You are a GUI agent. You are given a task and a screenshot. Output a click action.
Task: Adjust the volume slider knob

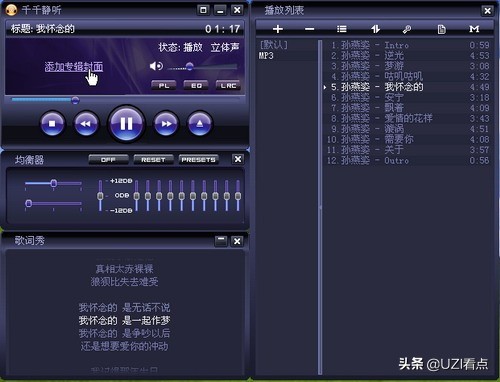click(189, 66)
